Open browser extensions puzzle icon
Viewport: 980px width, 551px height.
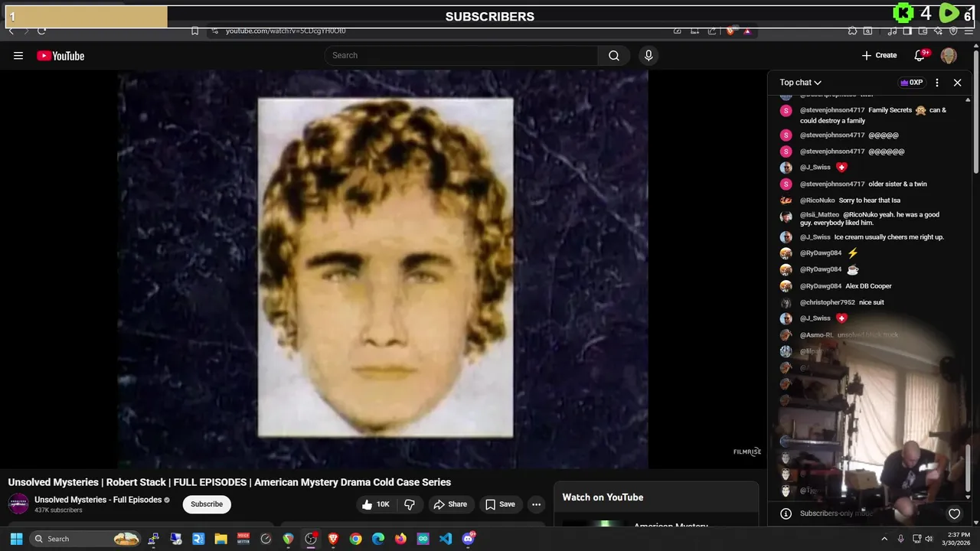click(x=852, y=31)
